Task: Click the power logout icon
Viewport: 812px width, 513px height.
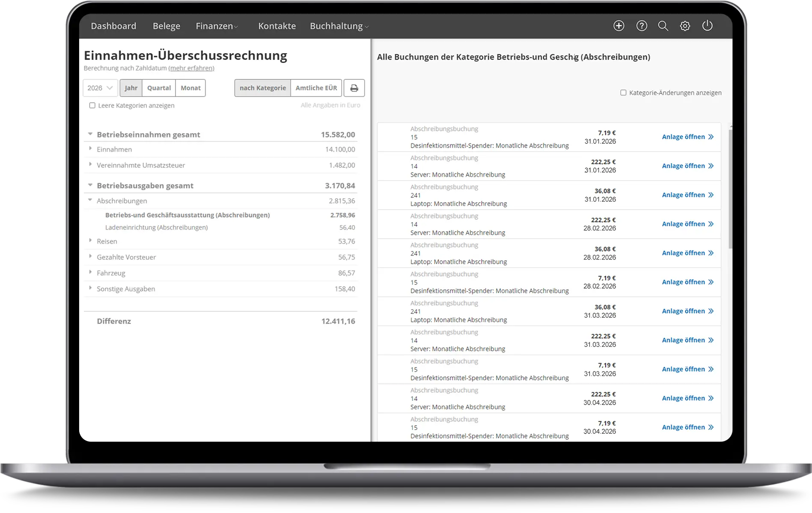Action: click(707, 26)
